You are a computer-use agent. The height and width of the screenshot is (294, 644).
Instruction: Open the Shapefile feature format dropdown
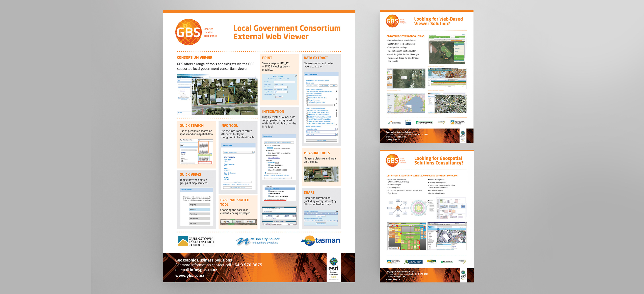pyautogui.click(x=336, y=129)
